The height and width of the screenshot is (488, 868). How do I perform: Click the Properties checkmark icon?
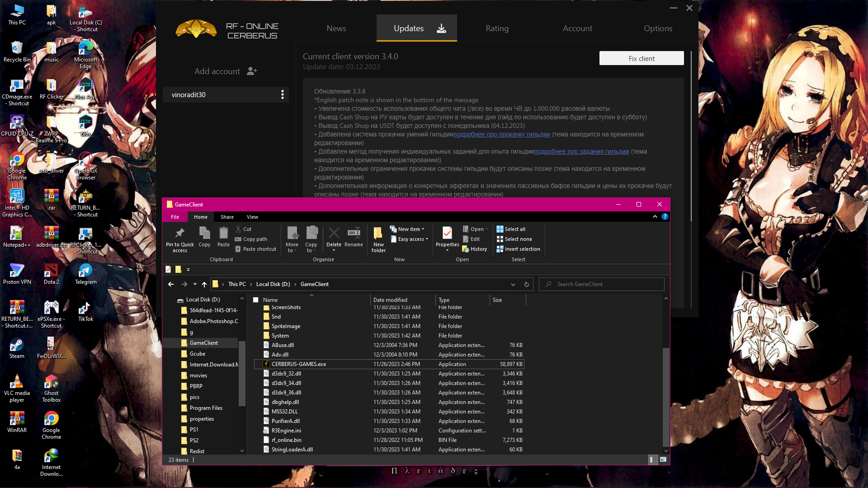click(x=447, y=233)
